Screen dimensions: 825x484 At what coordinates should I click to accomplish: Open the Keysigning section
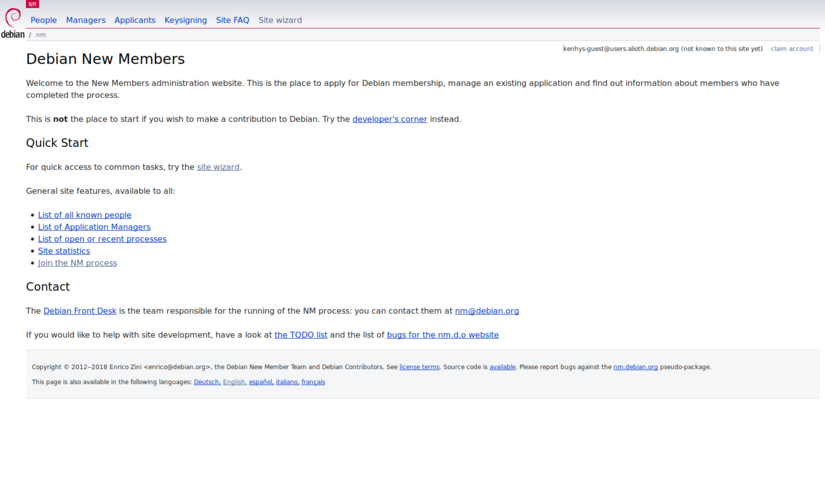click(x=186, y=20)
